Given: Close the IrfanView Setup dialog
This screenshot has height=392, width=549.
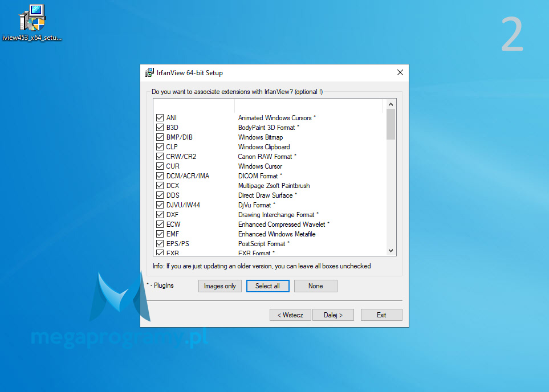Looking at the screenshot, I should coord(400,72).
